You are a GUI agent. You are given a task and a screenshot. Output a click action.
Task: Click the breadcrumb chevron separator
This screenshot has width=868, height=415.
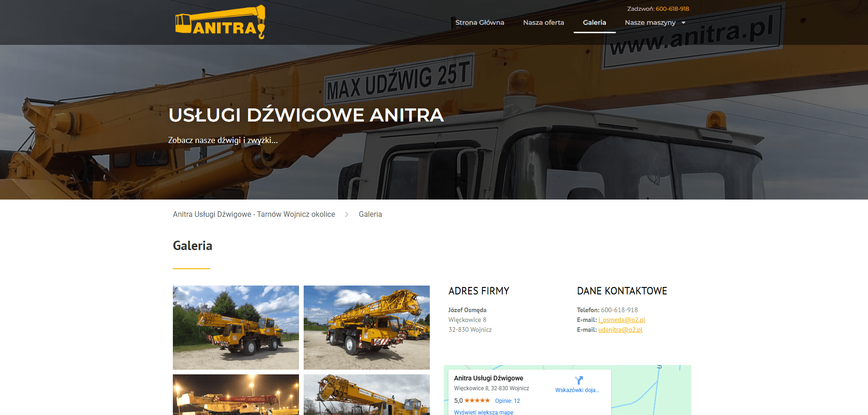[347, 215]
